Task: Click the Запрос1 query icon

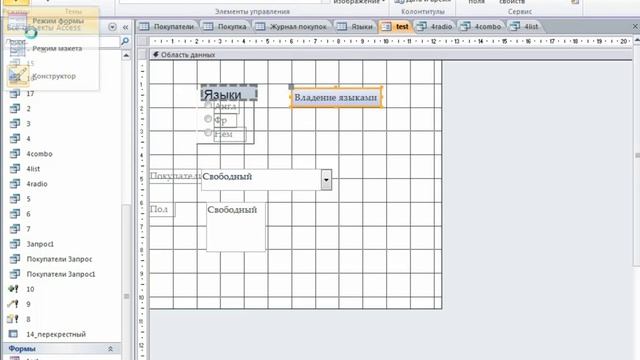Action: [x=15, y=244]
